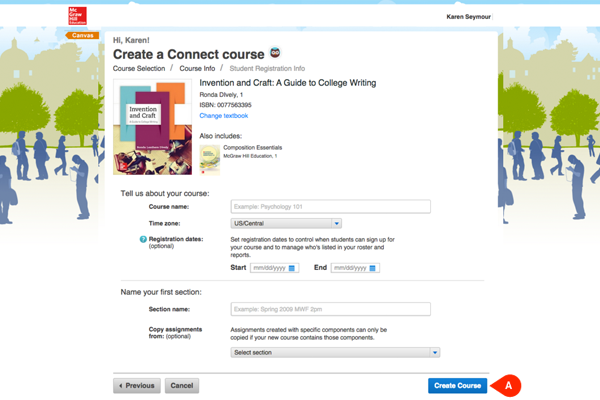Focus the Section name text field

coord(330,310)
